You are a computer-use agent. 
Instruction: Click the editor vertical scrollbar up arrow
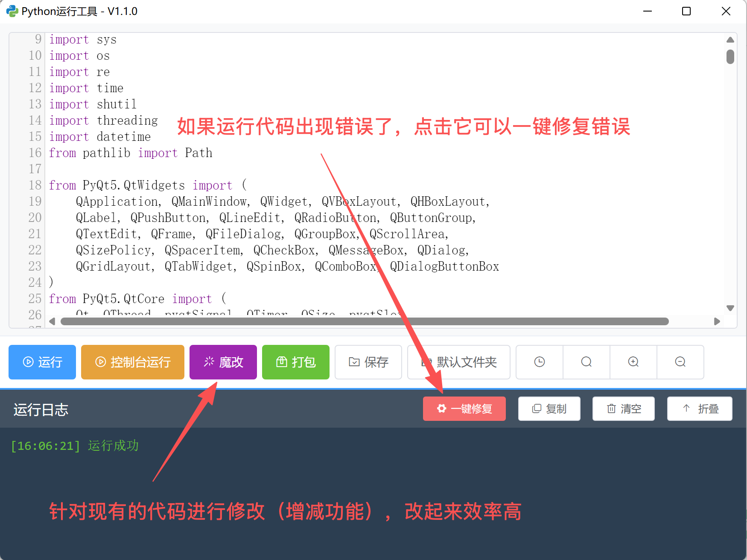730,40
